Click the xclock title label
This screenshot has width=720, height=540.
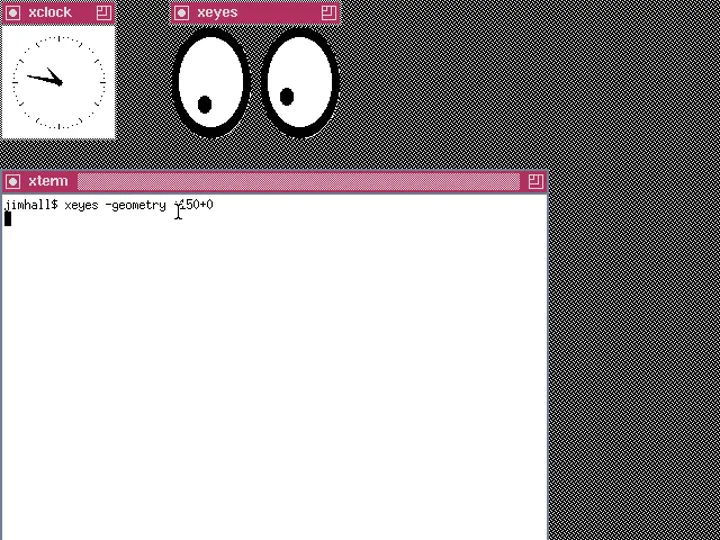(x=50, y=13)
